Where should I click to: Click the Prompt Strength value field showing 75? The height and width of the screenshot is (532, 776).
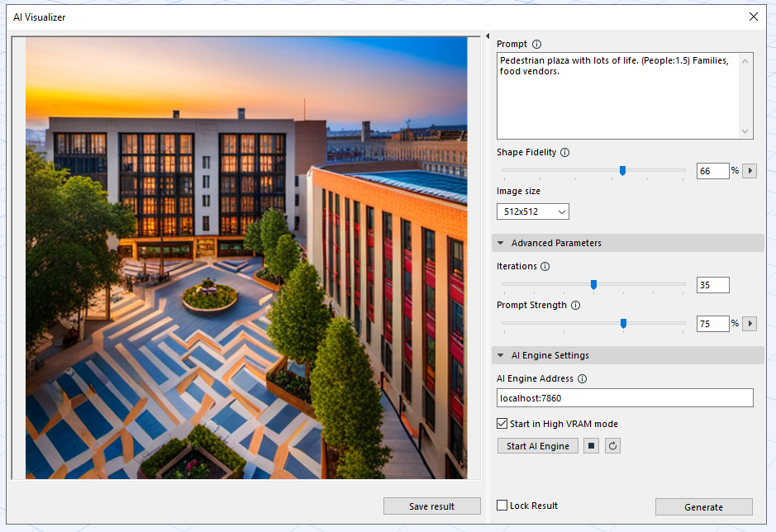coord(712,324)
